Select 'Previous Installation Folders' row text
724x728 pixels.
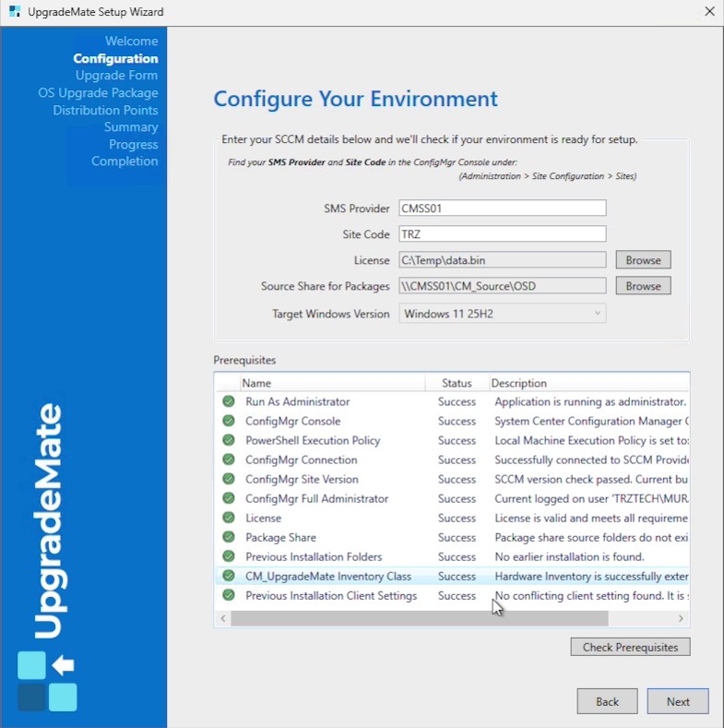(x=314, y=556)
